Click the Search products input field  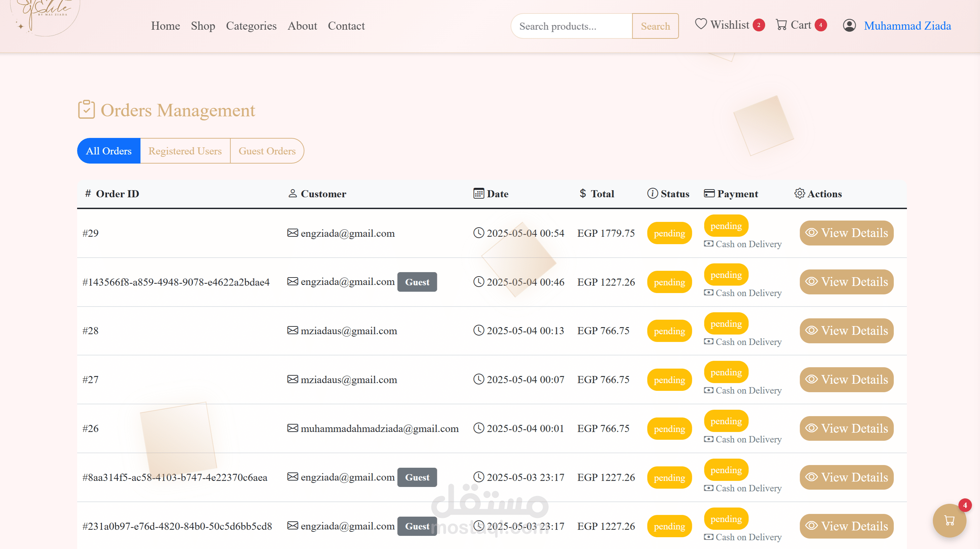tap(571, 26)
